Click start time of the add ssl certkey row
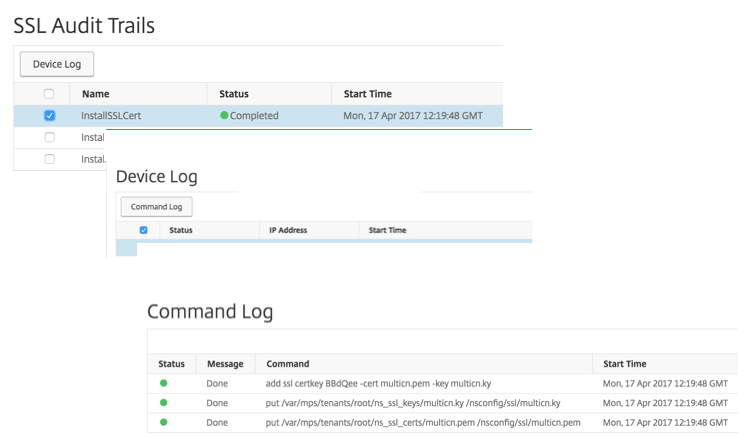This screenshot has width=754, height=437. (665, 384)
